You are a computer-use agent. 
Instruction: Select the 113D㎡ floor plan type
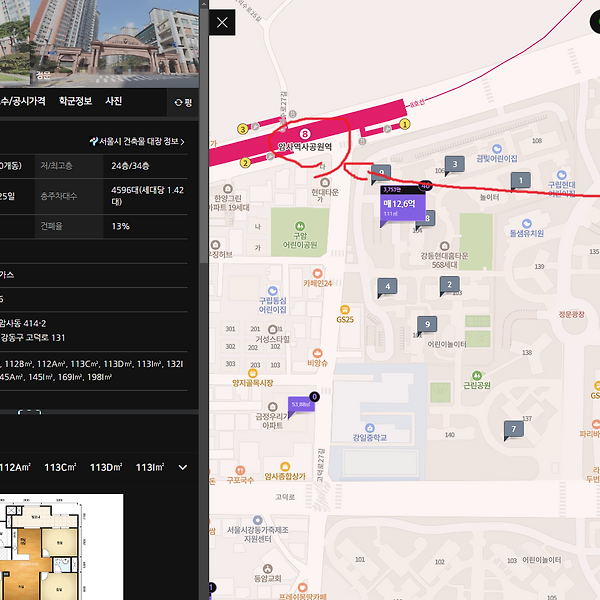[x=106, y=467]
